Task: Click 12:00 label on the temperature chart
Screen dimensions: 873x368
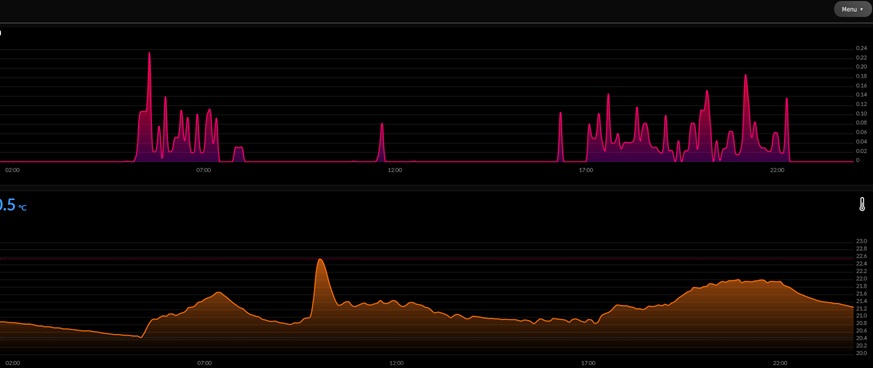Action: [x=396, y=363]
